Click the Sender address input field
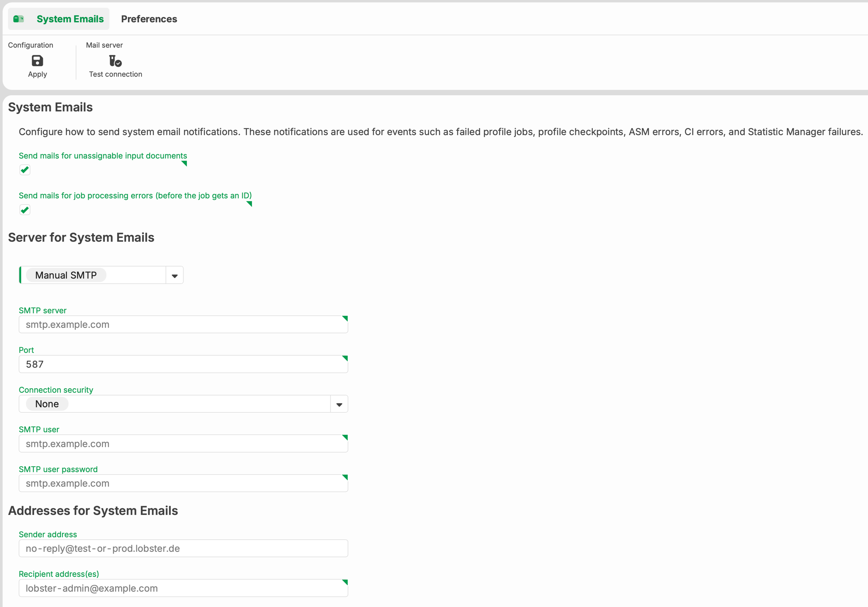868x607 pixels. (183, 548)
